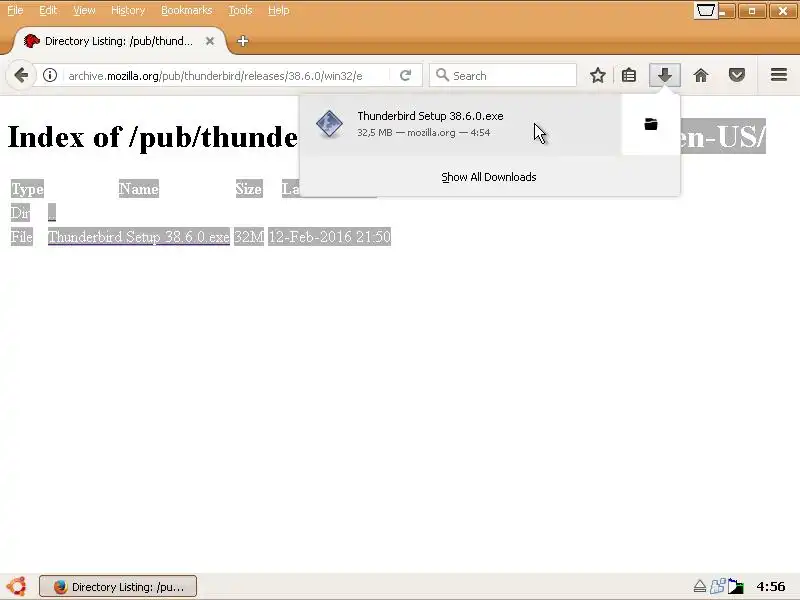Viewport: 800px width, 600px height.
Task: Click the '12-Feb-2016 21:50' date cell
Action: point(330,237)
